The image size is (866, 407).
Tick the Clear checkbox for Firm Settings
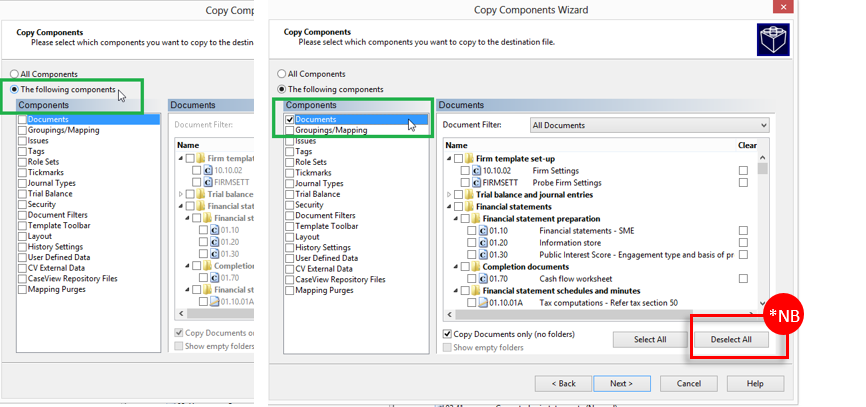[x=742, y=171]
